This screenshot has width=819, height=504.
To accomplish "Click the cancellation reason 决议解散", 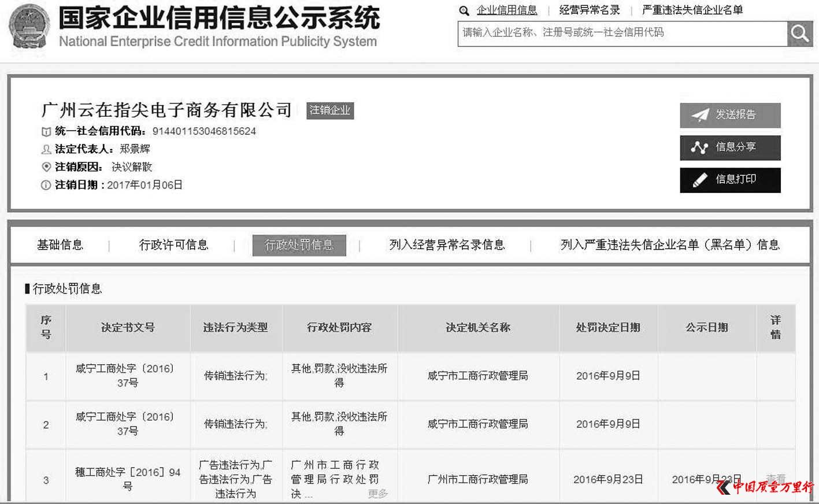I will [132, 167].
